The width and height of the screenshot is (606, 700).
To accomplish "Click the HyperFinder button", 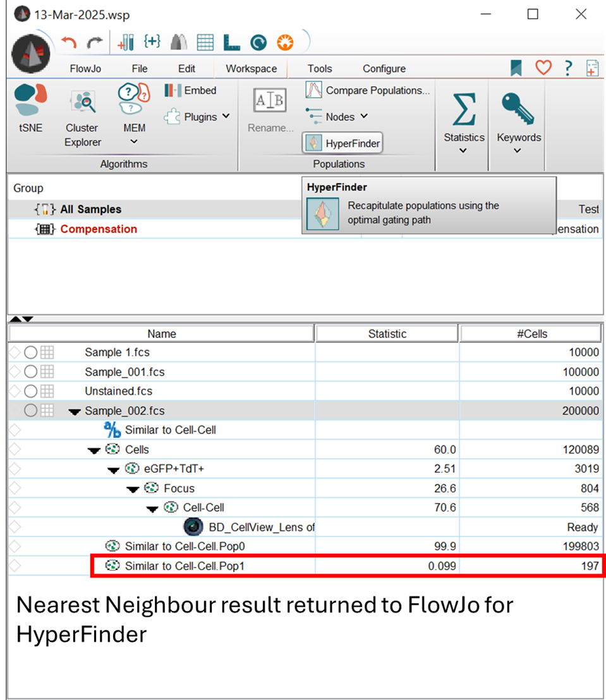I will (342, 143).
